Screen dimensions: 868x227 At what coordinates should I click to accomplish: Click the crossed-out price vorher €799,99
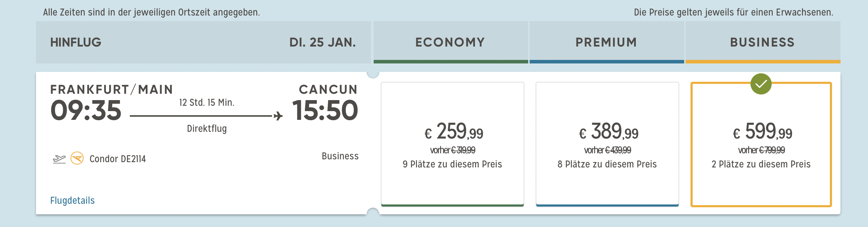click(761, 151)
